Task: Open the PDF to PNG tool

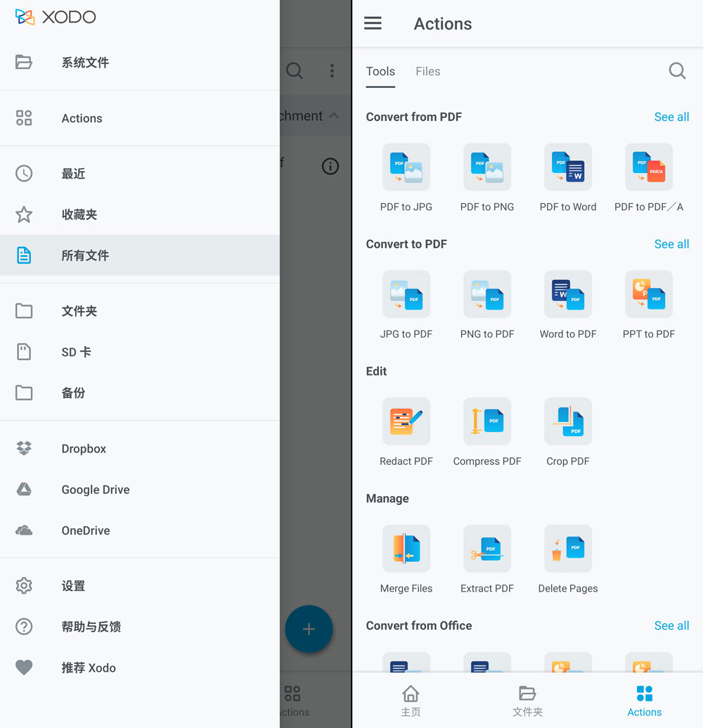Action: point(486,178)
